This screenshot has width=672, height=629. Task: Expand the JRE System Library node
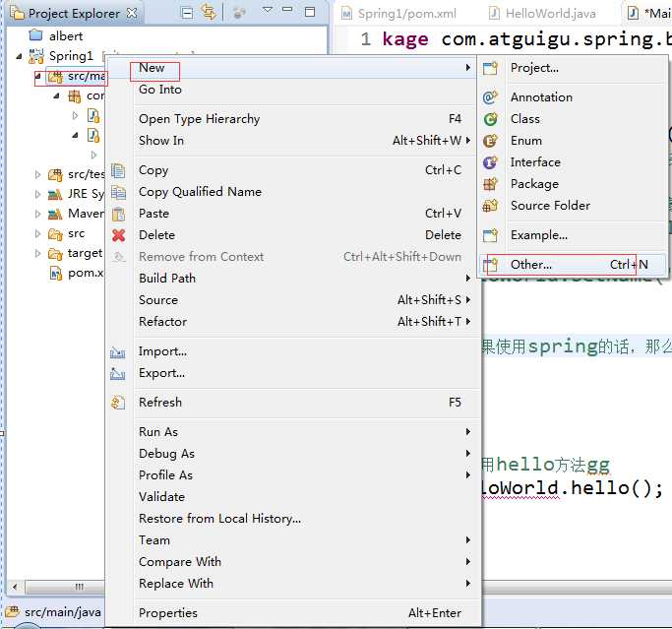pos(38,194)
